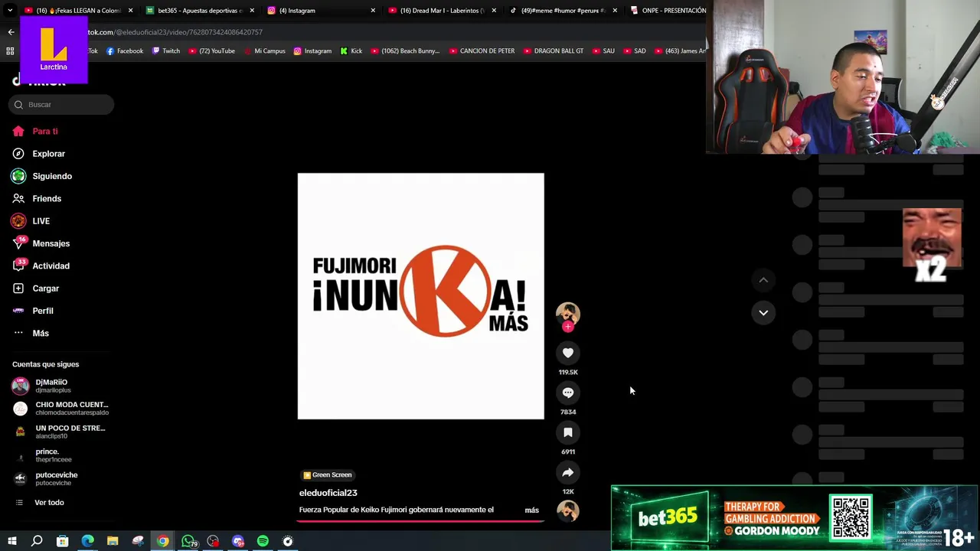
Task: Open the eleduoficial23 username link
Action: (328, 493)
